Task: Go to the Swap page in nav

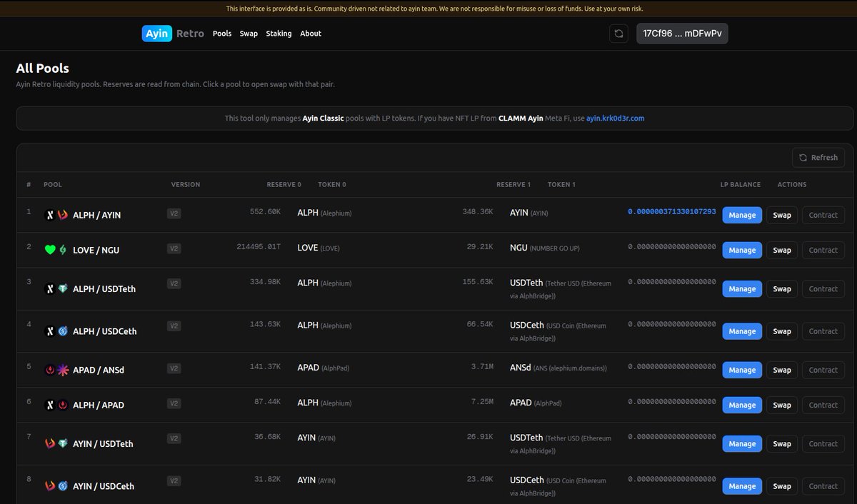Action: pos(249,34)
